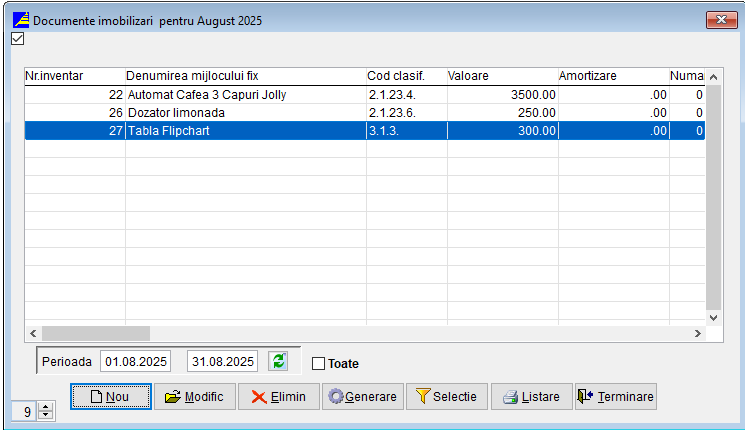Exit using the Terminare door button

[x=615, y=397]
